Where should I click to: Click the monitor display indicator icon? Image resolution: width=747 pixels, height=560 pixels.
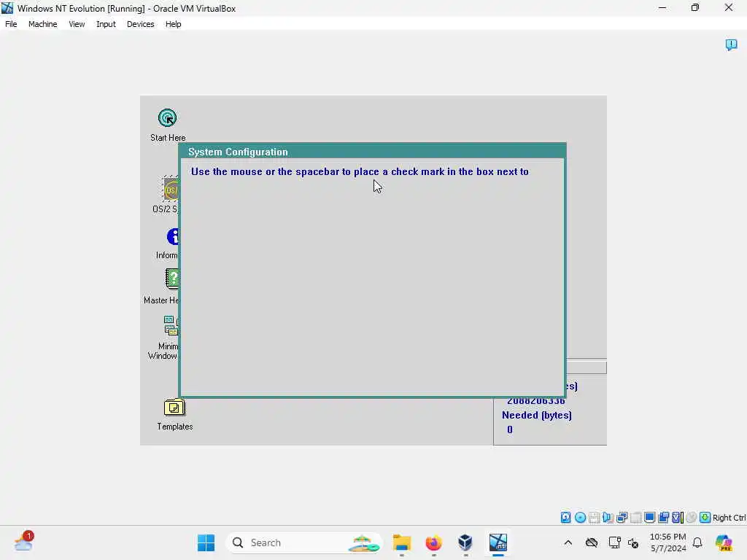pos(649,518)
